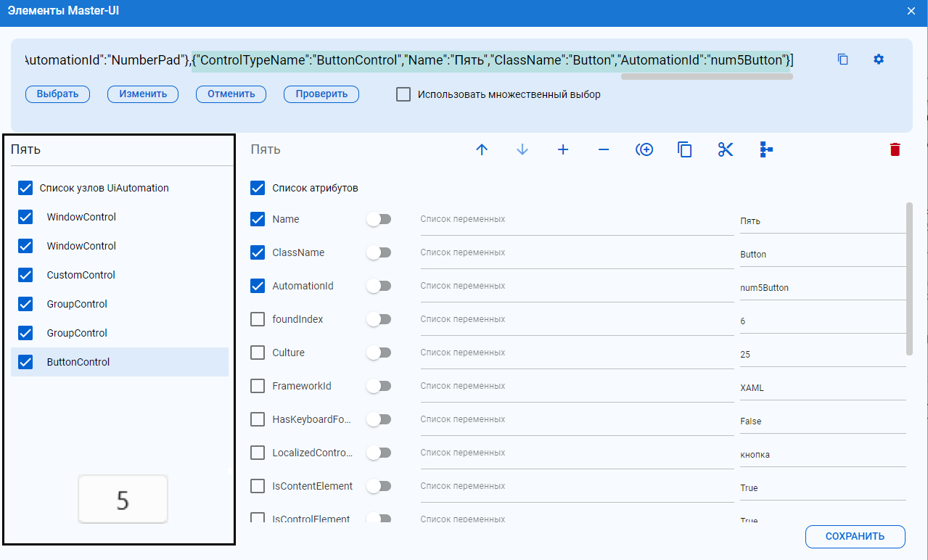
Task: Click the Изменить button
Action: pos(143,94)
